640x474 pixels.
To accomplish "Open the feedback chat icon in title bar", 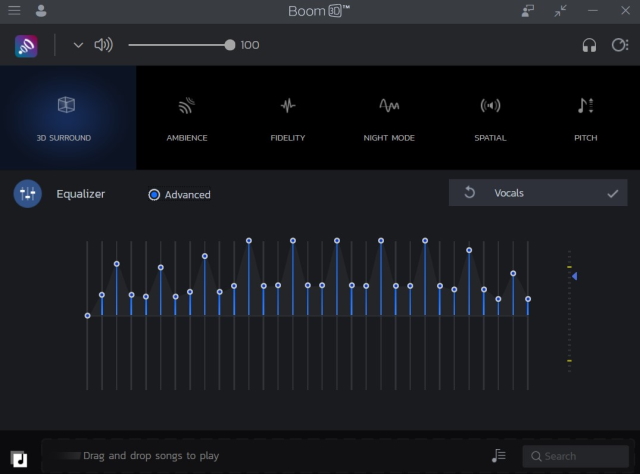I will pyautogui.click(x=528, y=11).
